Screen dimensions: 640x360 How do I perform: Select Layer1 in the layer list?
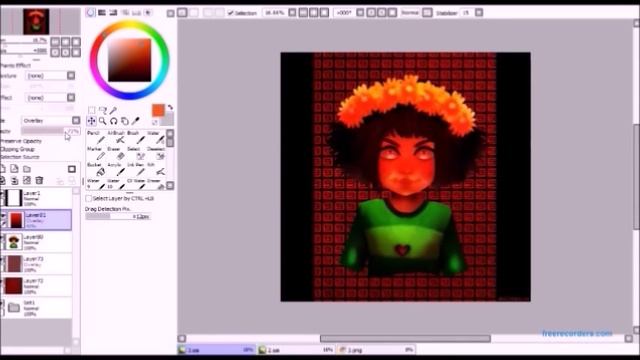[x=37, y=198]
